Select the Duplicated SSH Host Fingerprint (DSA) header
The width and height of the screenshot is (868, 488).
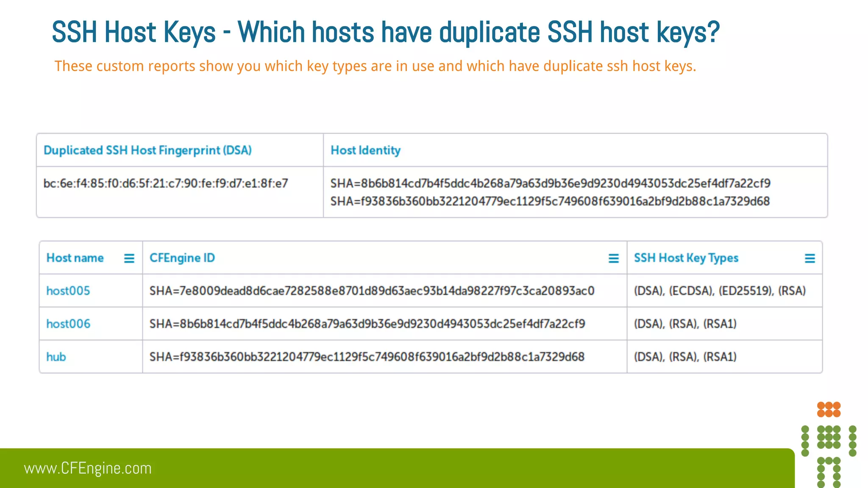coord(147,150)
